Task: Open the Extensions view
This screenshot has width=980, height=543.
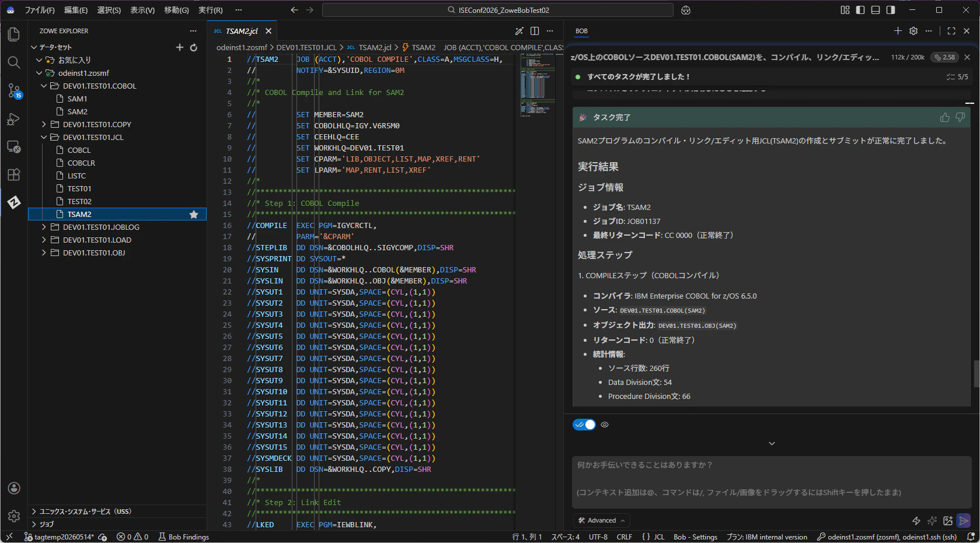Action: click(14, 175)
